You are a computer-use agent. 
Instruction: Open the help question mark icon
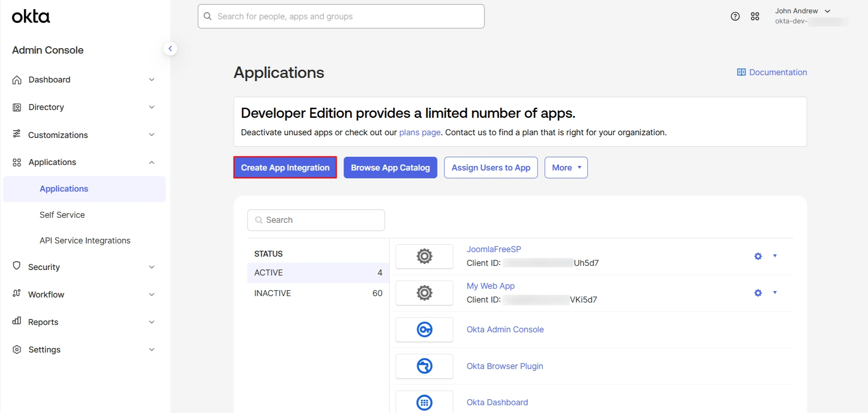[735, 17]
